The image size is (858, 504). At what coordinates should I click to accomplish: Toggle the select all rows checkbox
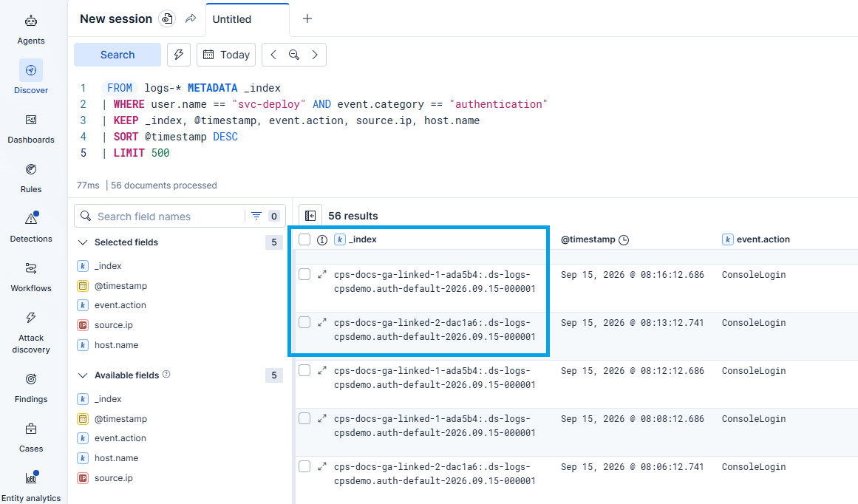(304, 239)
